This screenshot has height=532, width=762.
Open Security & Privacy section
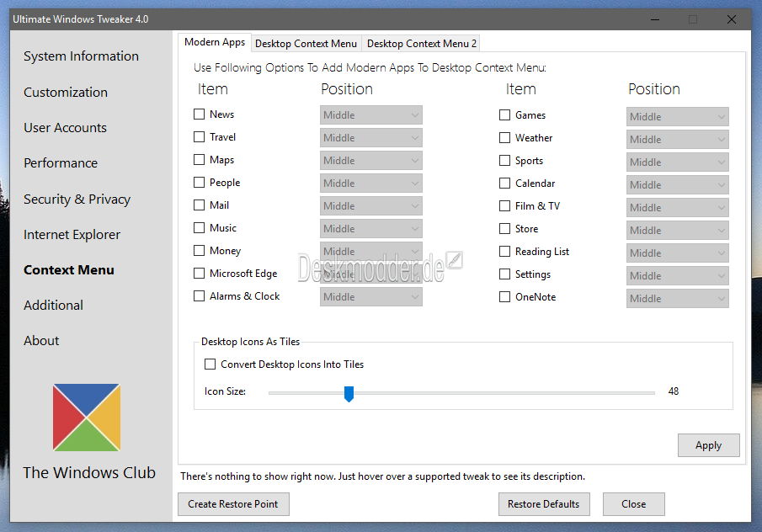[x=77, y=199]
